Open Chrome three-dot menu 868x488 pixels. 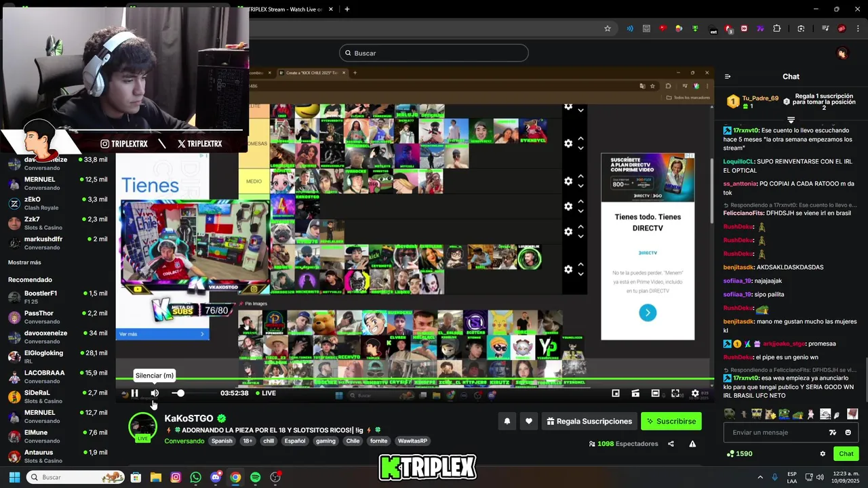coord(857,28)
